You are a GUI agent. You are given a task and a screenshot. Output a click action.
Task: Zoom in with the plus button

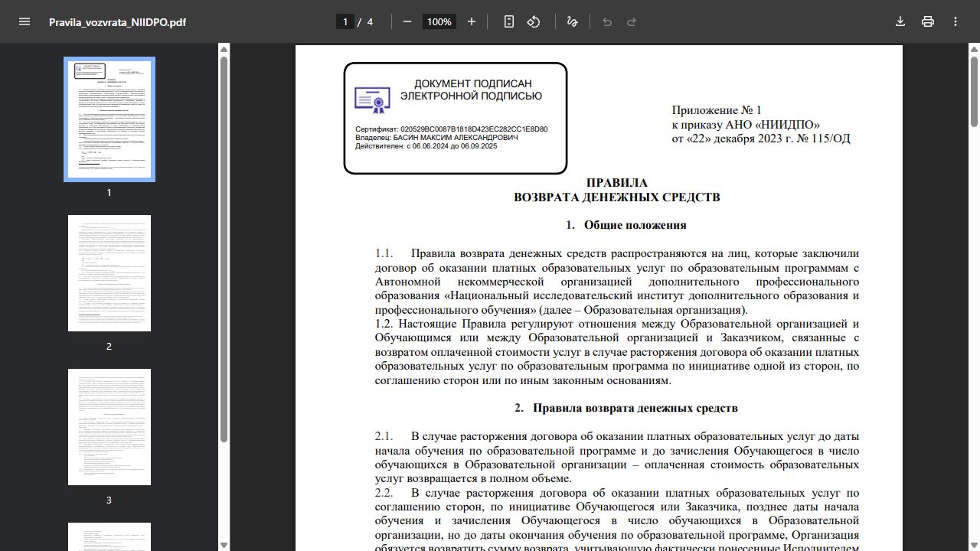click(x=472, y=21)
